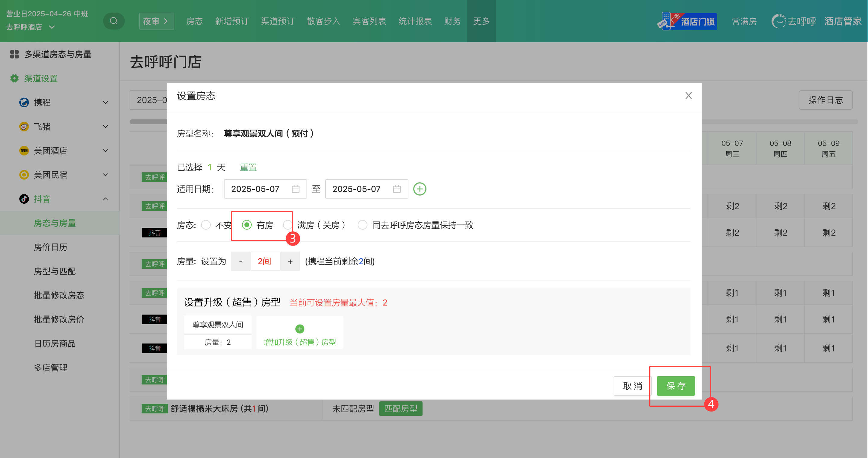This screenshot has width=868, height=458.
Task: Open calendar icon of start date field
Action: pos(295,189)
